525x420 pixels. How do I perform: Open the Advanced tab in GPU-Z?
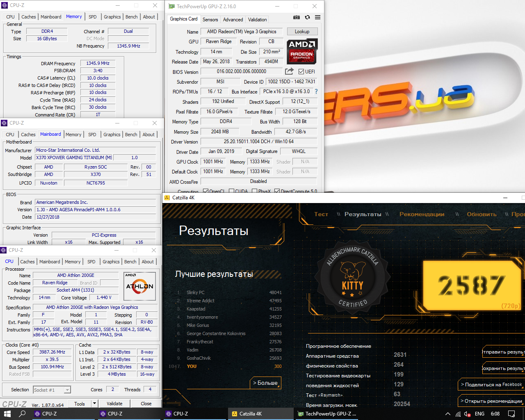233,19
